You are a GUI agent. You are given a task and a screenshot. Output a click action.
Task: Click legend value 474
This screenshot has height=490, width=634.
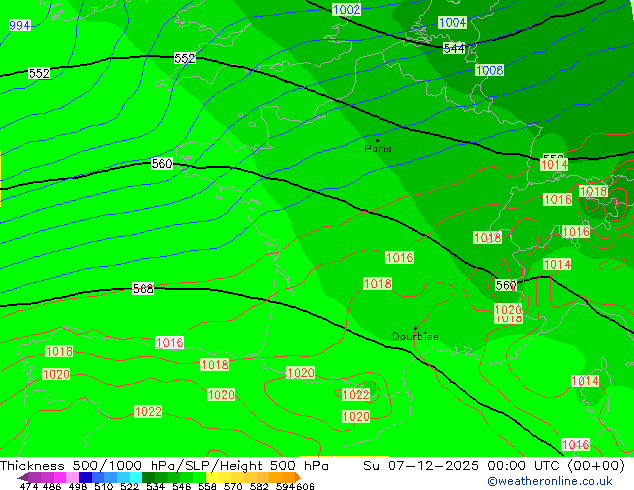[x=29, y=486]
